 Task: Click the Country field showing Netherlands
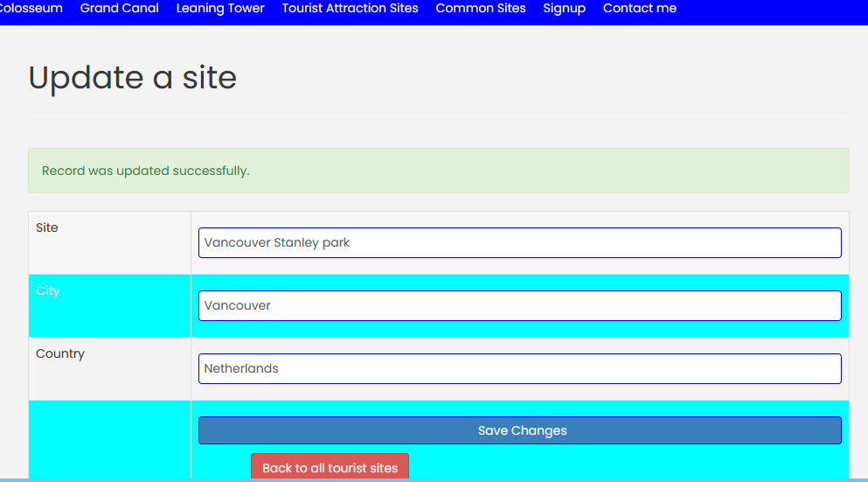click(519, 368)
